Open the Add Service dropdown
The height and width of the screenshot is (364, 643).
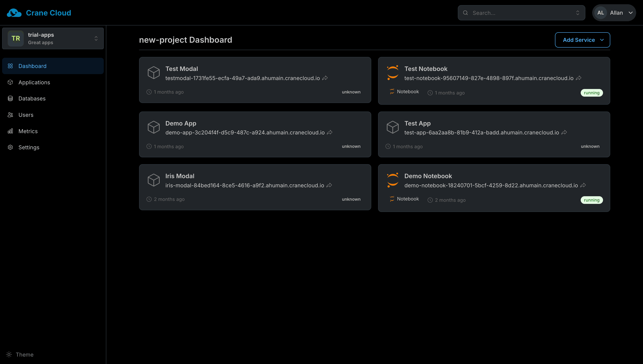[x=582, y=40]
